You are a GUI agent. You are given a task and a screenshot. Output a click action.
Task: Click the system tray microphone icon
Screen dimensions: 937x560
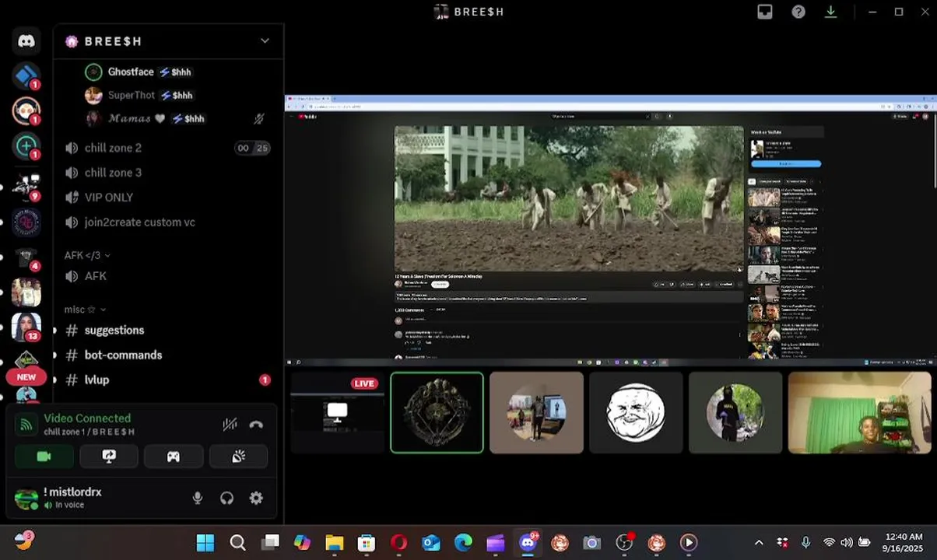pyautogui.click(x=806, y=543)
